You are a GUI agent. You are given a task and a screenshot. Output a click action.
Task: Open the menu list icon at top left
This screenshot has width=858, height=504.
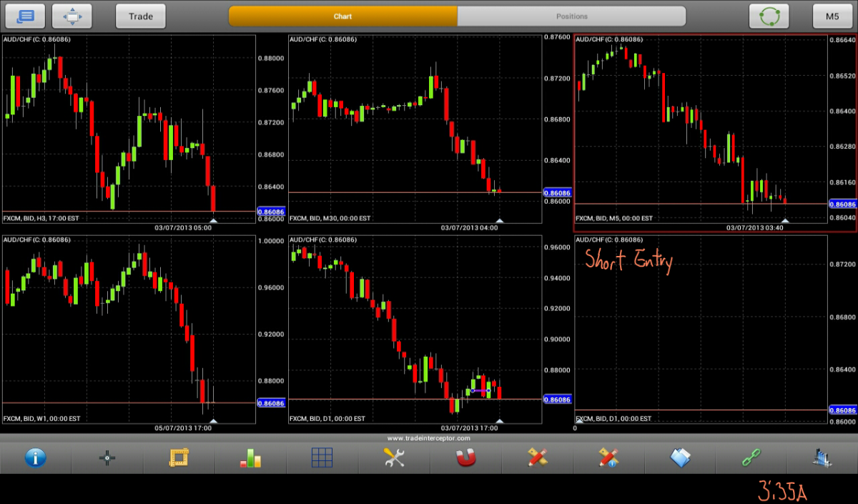point(25,16)
